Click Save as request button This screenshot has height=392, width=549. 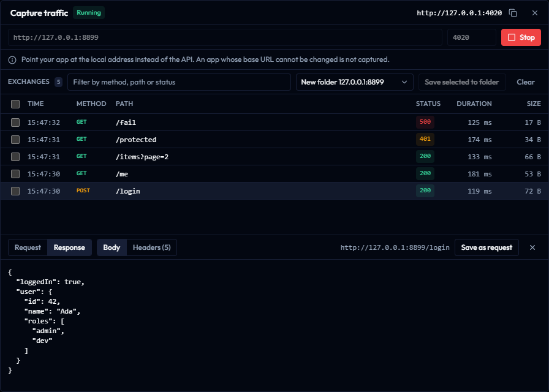pyautogui.click(x=487, y=247)
